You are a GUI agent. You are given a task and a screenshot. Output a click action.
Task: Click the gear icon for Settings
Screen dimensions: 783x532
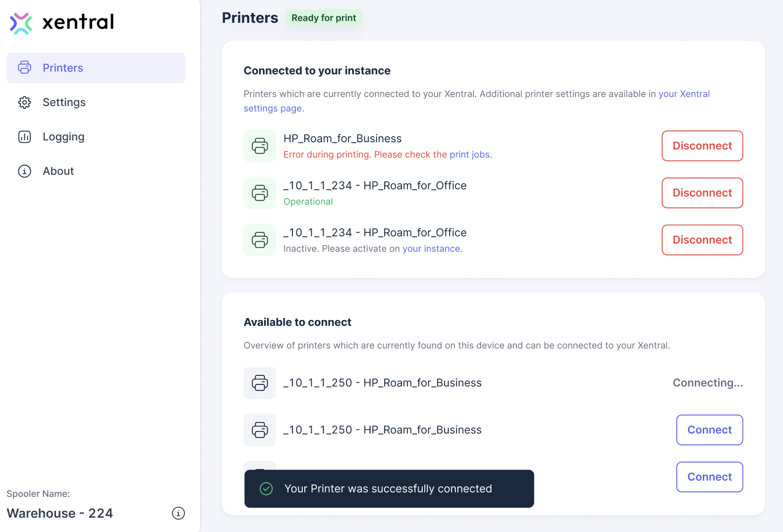[x=24, y=103]
